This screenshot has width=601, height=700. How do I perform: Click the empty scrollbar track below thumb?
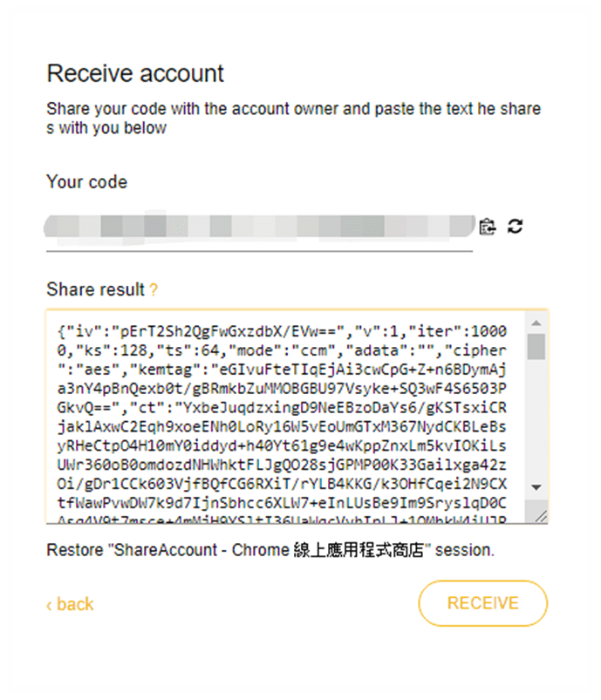point(537,418)
